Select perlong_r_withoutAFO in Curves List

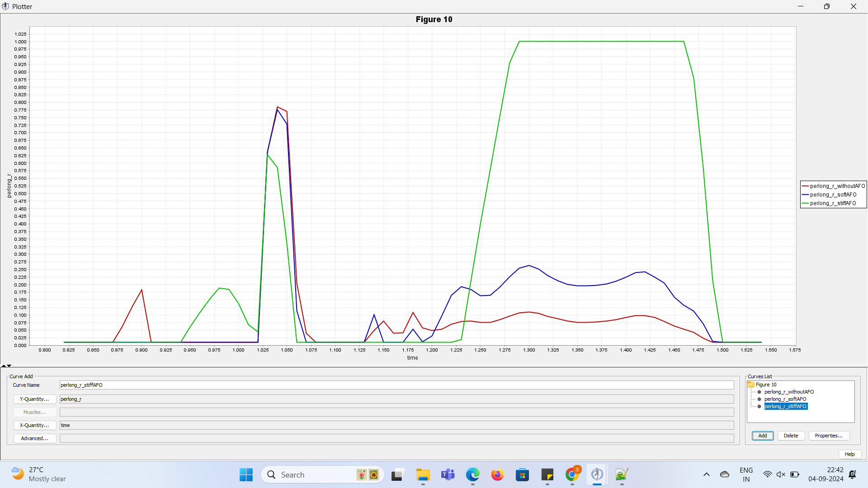pos(789,392)
